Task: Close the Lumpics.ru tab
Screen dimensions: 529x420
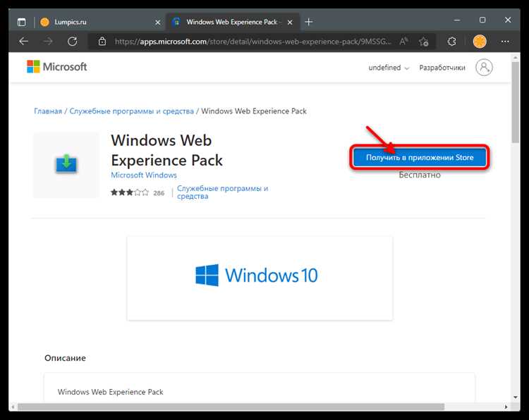Action: tap(157, 23)
